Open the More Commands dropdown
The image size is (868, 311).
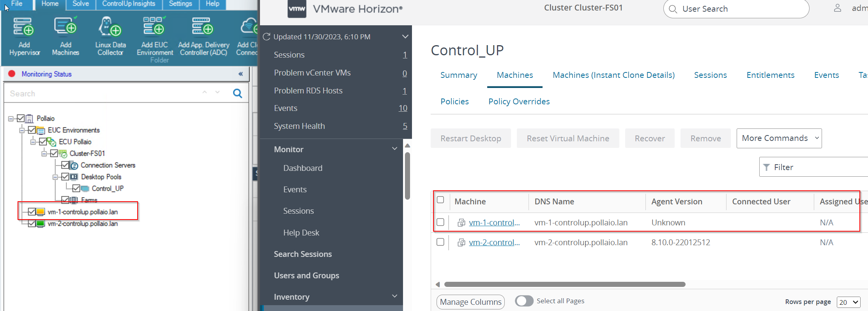779,138
